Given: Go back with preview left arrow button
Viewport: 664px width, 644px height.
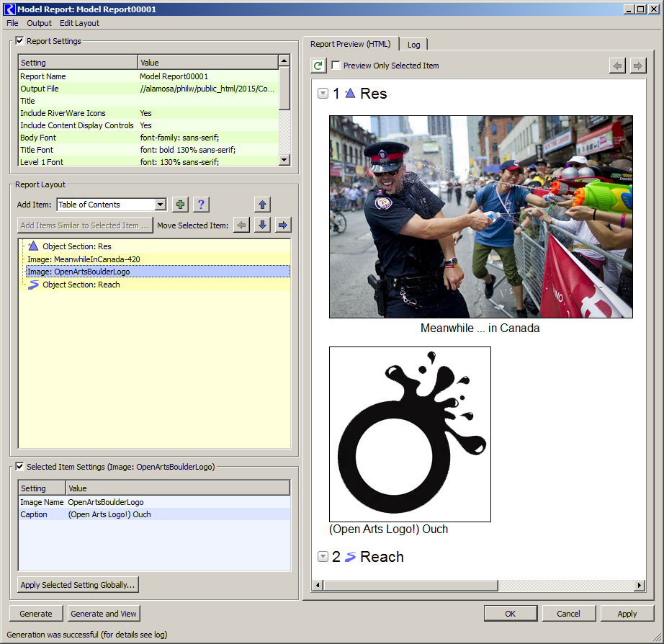Looking at the screenshot, I should (x=617, y=66).
